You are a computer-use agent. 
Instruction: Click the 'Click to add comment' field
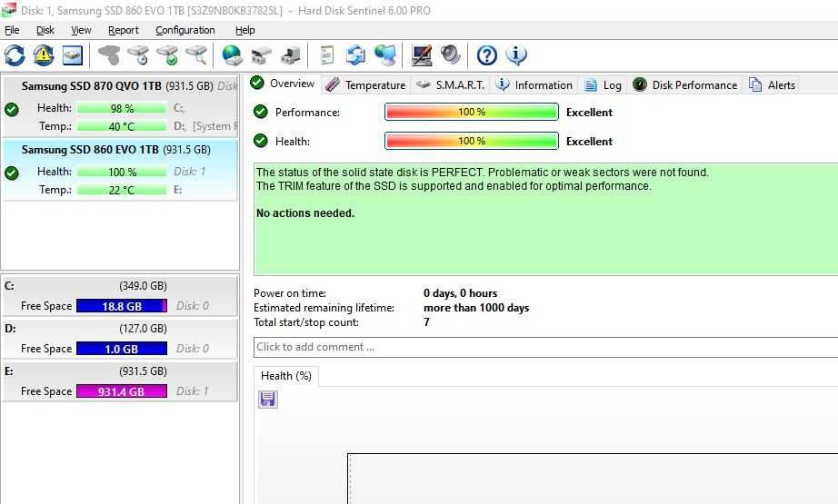click(x=545, y=347)
